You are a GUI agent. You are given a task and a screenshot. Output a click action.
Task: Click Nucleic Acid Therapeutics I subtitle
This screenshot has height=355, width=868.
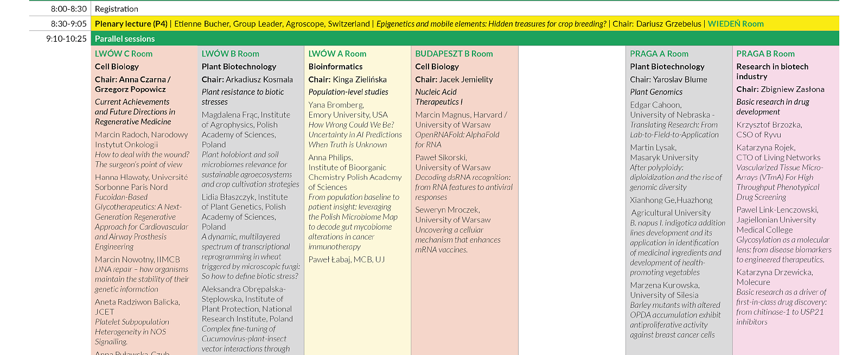(439, 97)
